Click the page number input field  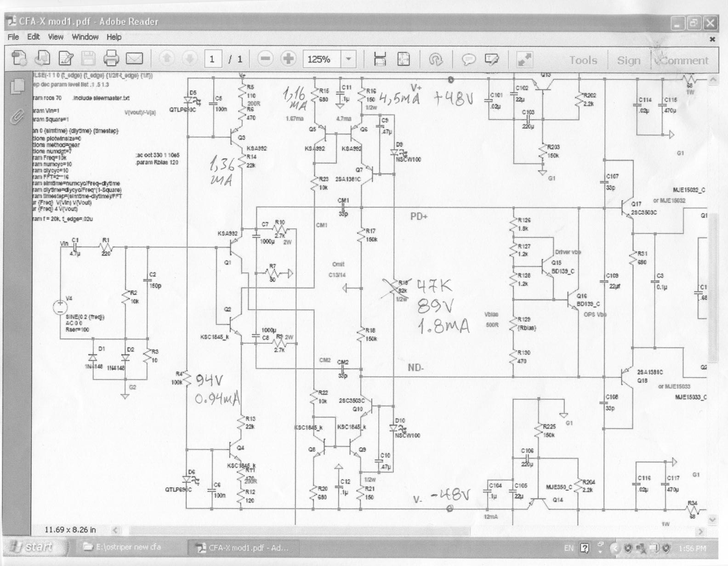click(212, 59)
